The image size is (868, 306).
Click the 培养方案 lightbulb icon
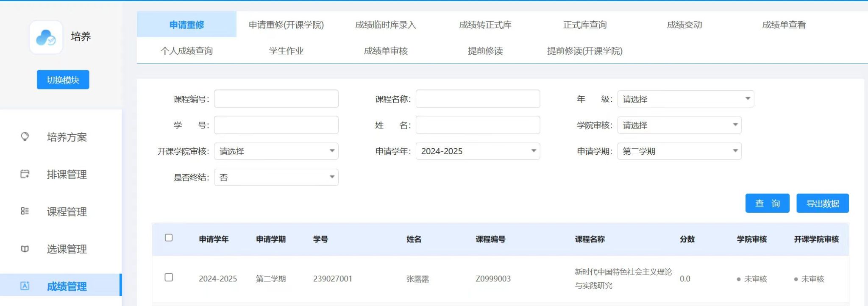click(25, 136)
